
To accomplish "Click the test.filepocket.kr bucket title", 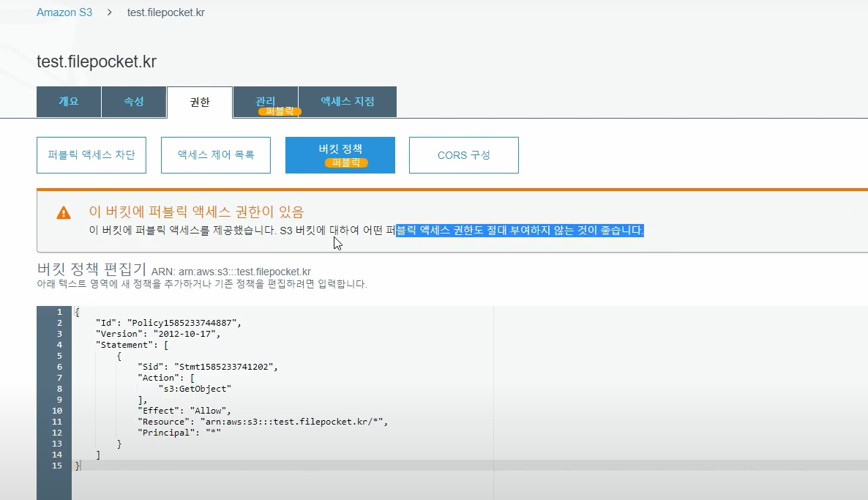I will click(97, 61).
